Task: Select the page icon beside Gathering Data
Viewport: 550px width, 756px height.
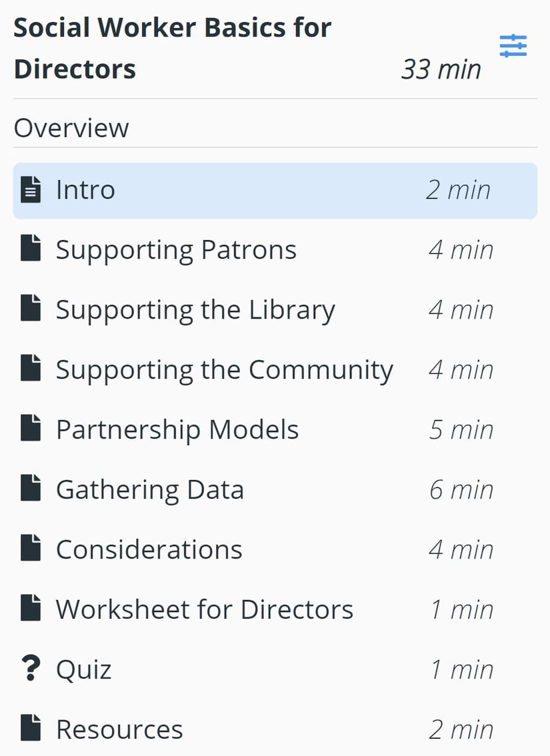Action: coord(30,489)
